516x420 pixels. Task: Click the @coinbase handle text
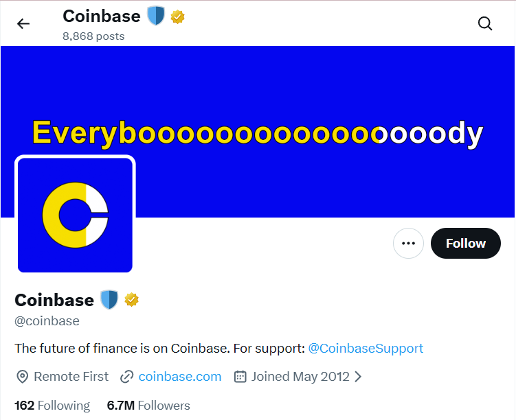tap(47, 321)
